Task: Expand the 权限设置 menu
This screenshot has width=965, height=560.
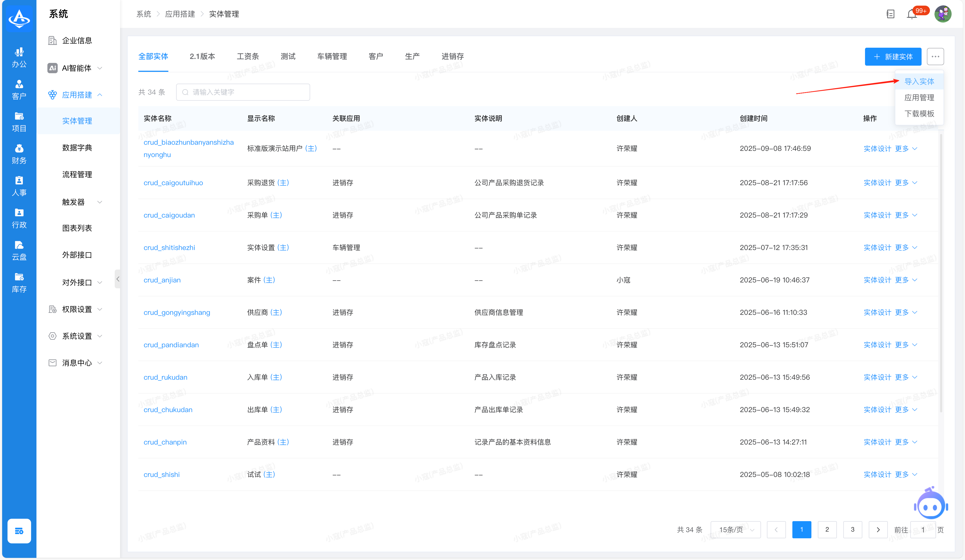Action: pos(77,309)
